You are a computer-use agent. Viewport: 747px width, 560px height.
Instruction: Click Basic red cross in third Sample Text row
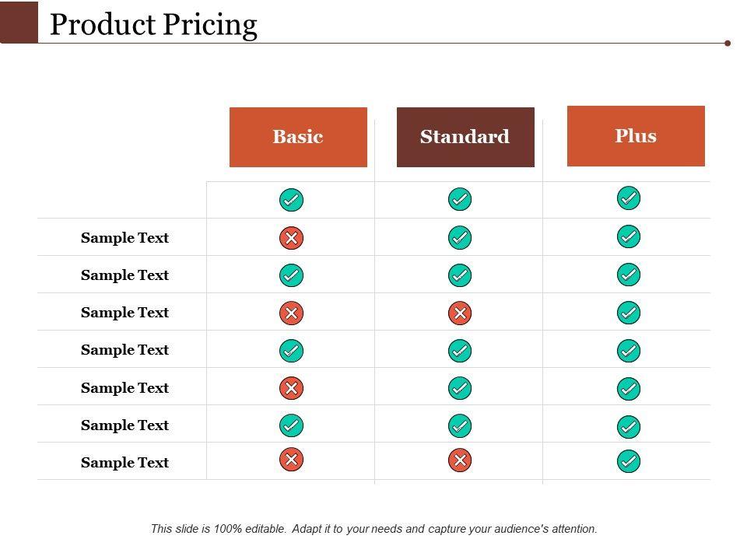(x=291, y=313)
